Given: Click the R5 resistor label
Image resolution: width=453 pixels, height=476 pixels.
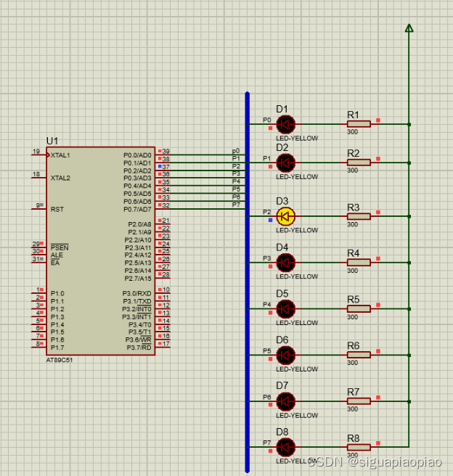Looking at the screenshot, I should (353, 300).
